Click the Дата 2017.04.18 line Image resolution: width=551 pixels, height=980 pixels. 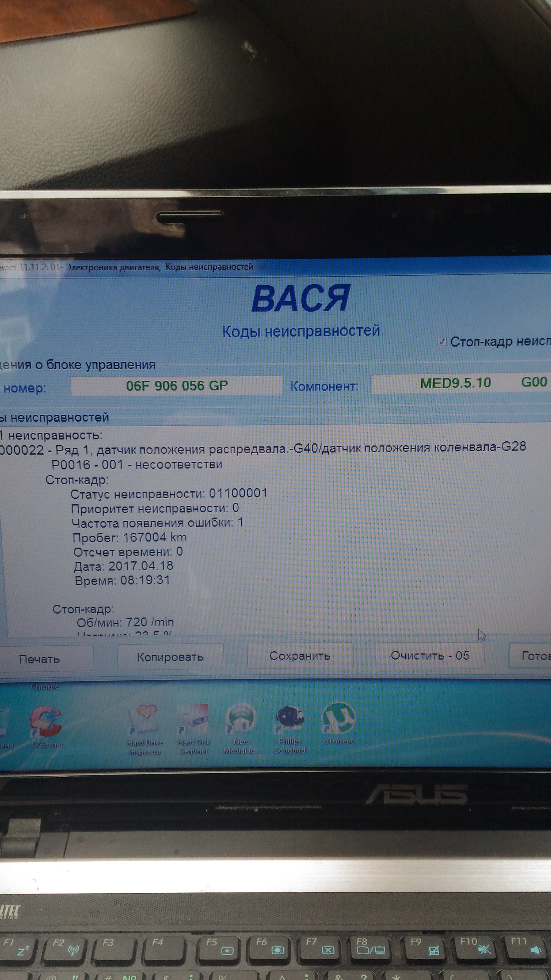123,566
